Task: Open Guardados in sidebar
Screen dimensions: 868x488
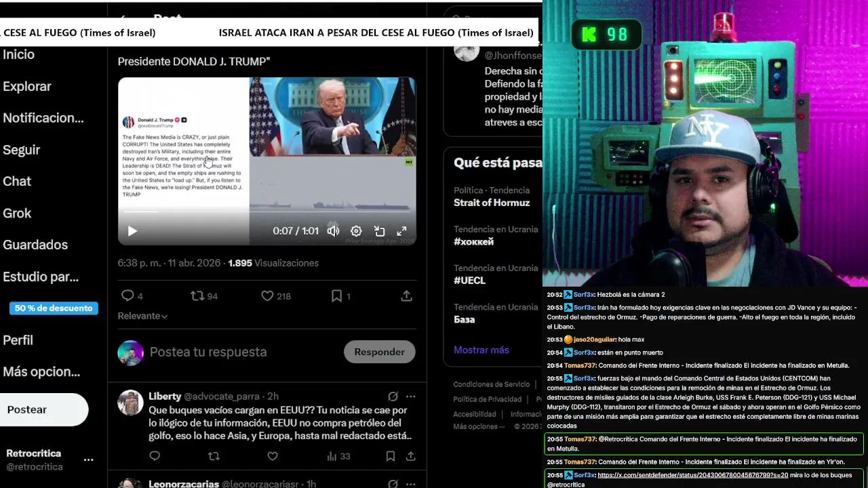Action: (x=35, y=245)
